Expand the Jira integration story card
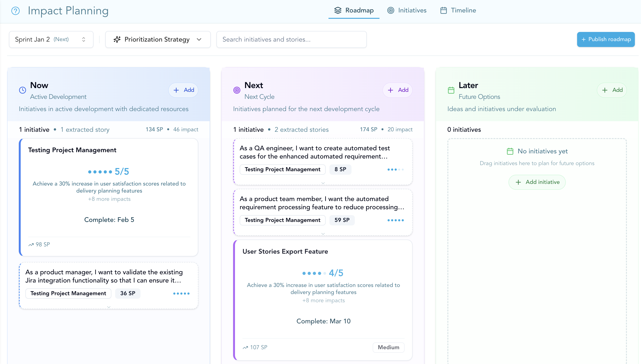The height and width of the screenshot is (364, 641). 109,307
